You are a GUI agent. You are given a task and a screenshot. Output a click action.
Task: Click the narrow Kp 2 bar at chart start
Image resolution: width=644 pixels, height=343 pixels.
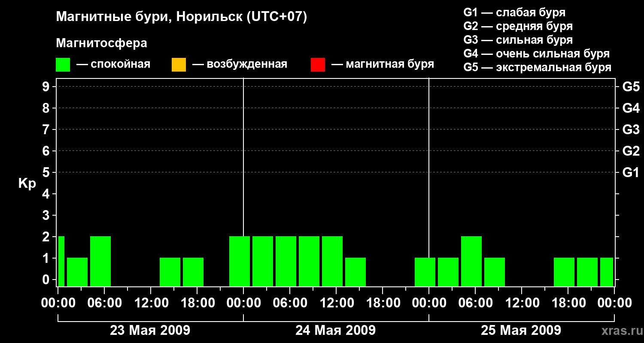61,261
